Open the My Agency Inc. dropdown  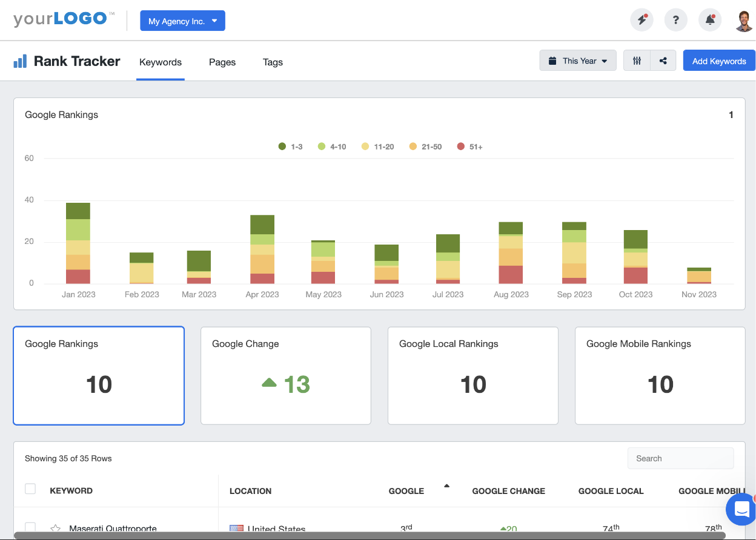click(x=182, y=20)
